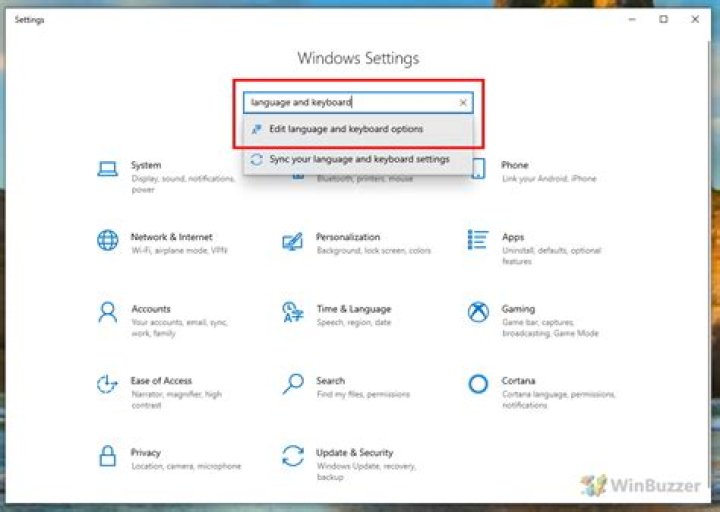
Task: Click the Apps list icon
Action: pyautogui.click(x=478, y=240)
